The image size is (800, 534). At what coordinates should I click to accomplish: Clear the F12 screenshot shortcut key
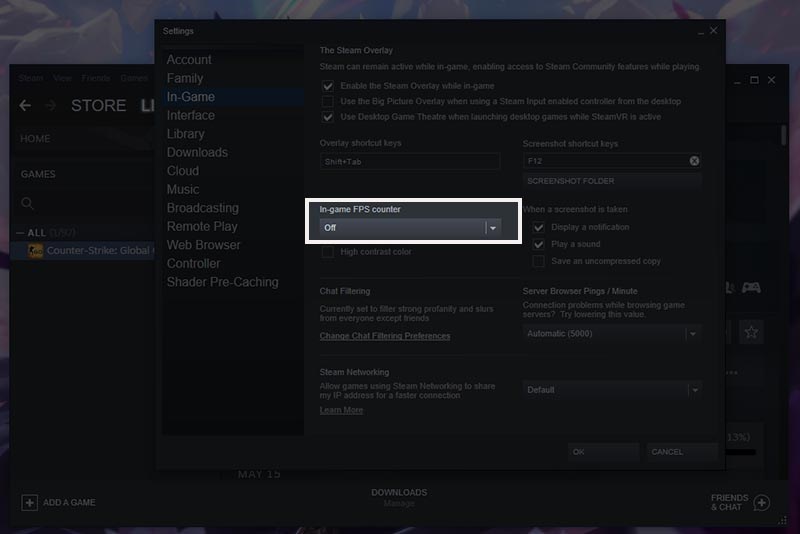(x=694, y=161)
